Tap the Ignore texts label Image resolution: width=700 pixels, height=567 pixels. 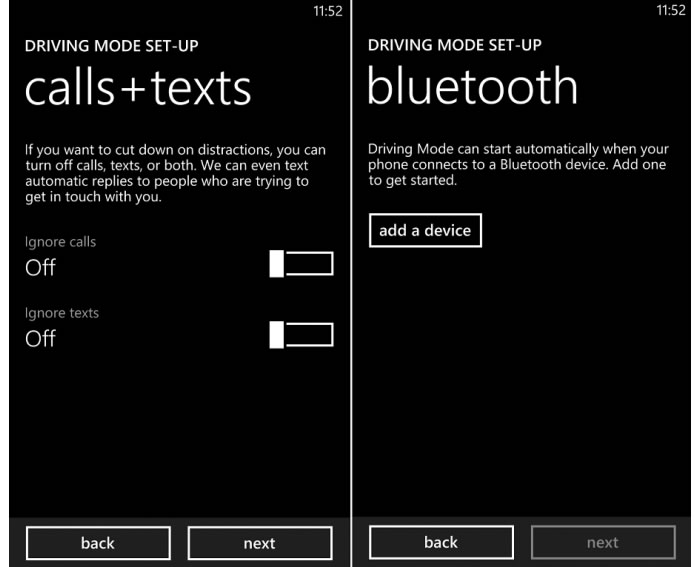(62, 313)
